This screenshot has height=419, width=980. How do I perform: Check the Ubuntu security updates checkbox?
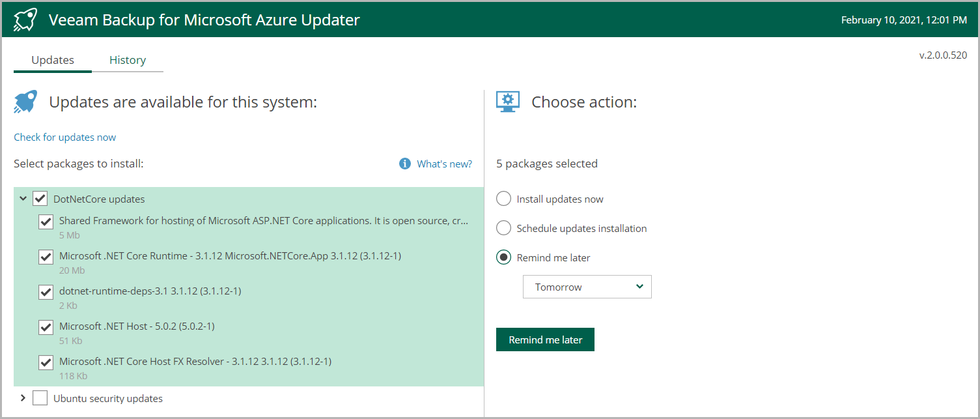click(40, 398)
